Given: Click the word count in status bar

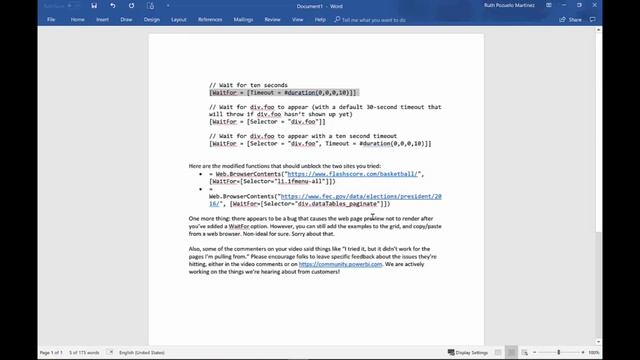Looking at the screenshot, I should click(x=84, y=352).
